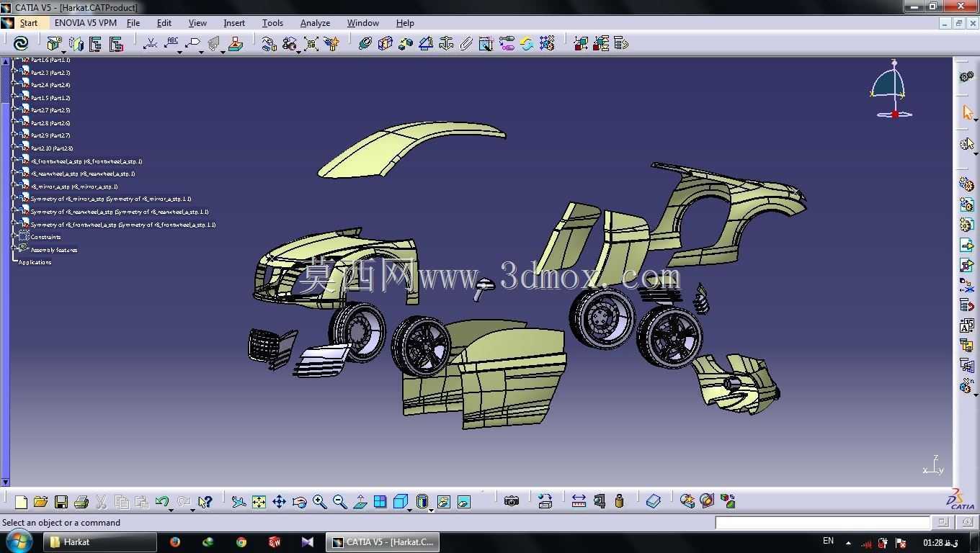Select the Pan tool
Screen dimensions: 980x553
[279, 502]
